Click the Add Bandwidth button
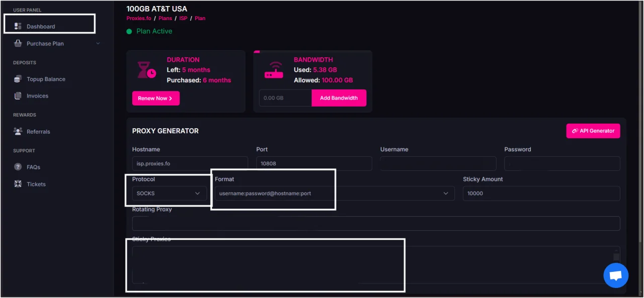Screen dimensions: 644x298 coord(339,98)
